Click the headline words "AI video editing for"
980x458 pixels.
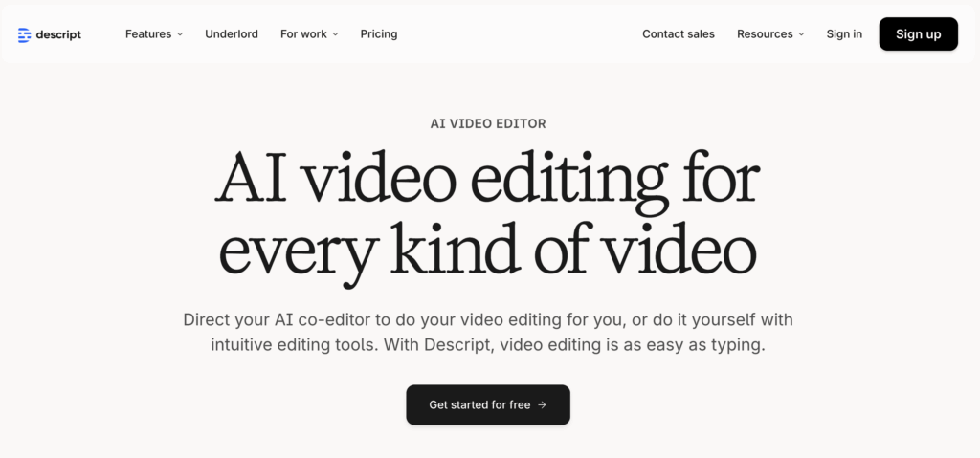click(x=488, y=181)
